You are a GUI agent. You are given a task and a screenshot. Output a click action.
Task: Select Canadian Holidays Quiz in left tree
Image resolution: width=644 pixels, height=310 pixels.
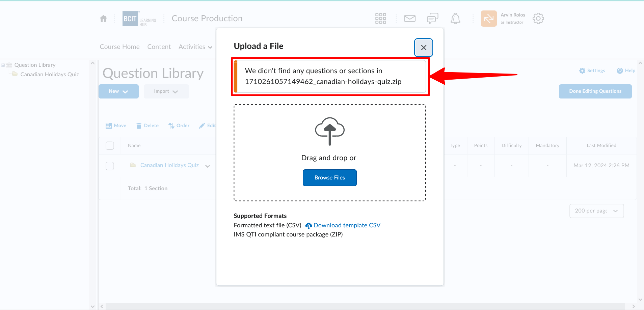[50, 74]
